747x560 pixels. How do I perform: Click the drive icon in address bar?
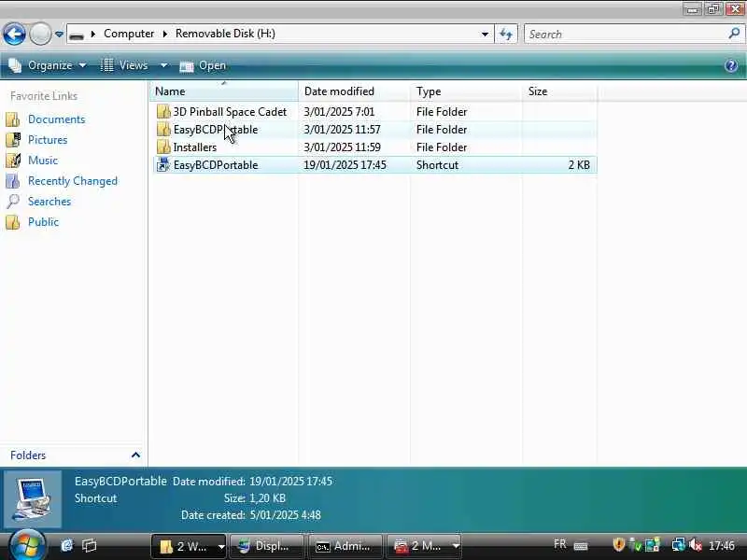tap(77, 35)
